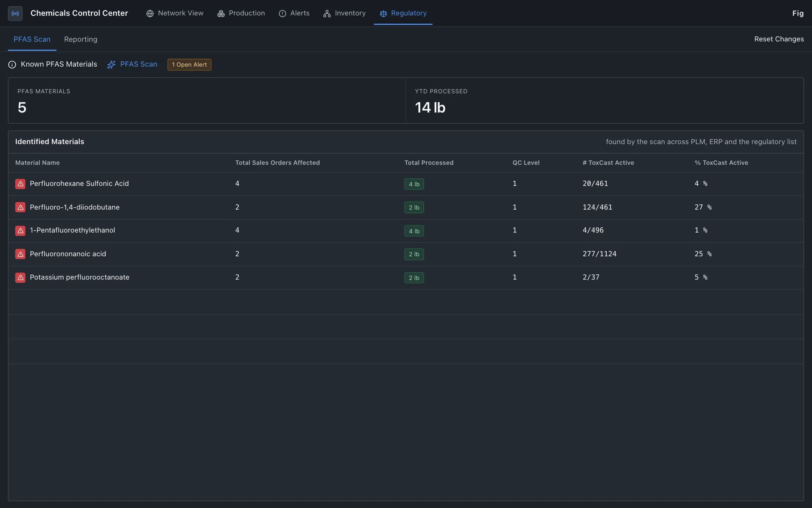Switch to the Reporting tab

pos(80,39)
